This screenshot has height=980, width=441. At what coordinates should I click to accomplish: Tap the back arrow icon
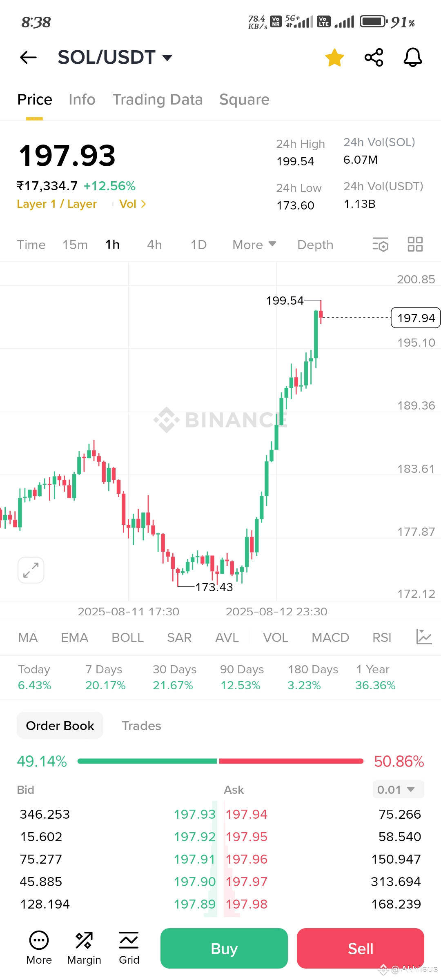[29, 58]
